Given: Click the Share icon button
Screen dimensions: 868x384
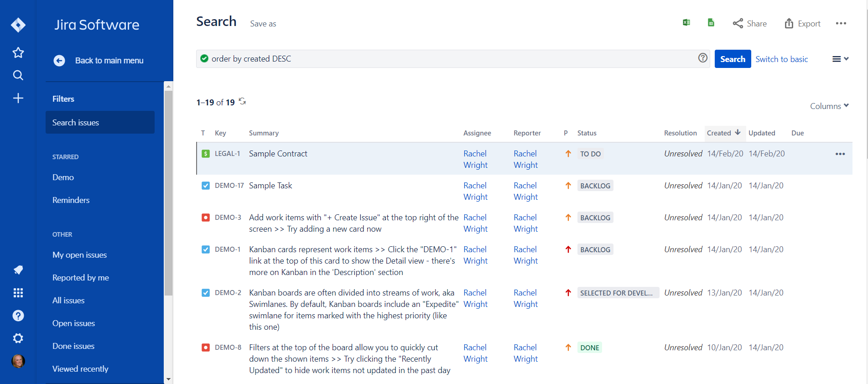Looking at the screenshot, I should click(x=749, y=23).
